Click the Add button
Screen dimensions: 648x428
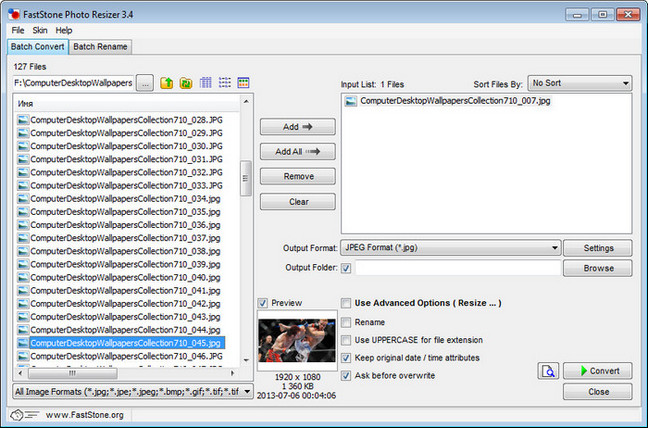pos(298,126)
